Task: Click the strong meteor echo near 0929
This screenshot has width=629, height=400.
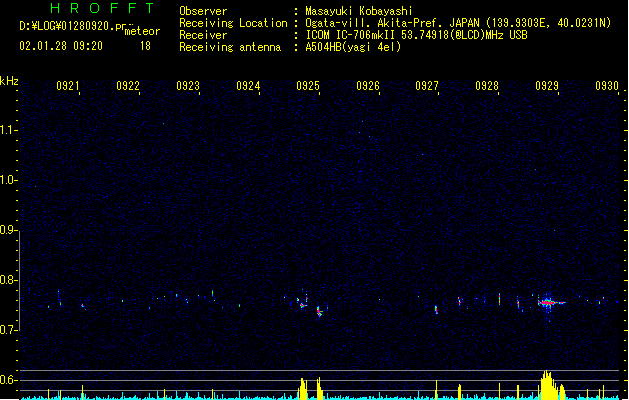Action: (x=549, y=303)
